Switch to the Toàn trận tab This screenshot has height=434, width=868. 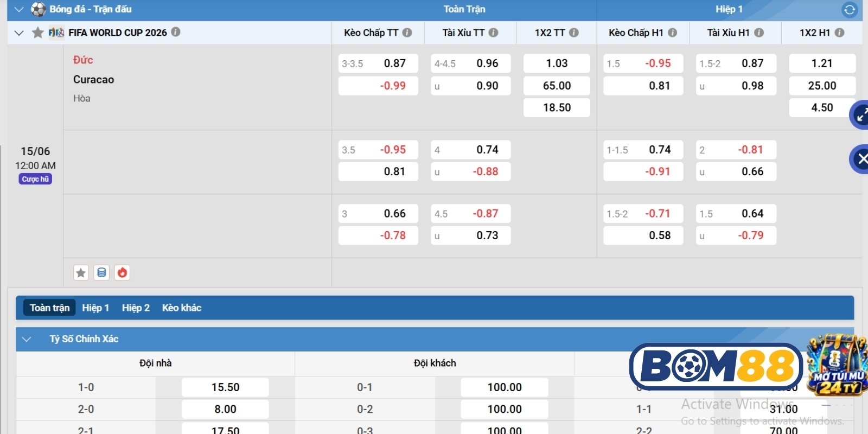click(49, 308)
